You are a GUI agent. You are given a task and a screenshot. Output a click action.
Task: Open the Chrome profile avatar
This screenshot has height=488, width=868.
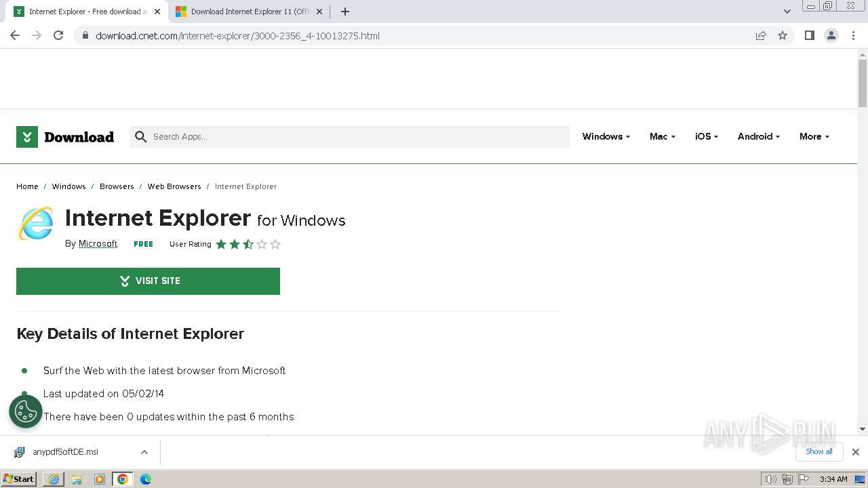[831, 35]
